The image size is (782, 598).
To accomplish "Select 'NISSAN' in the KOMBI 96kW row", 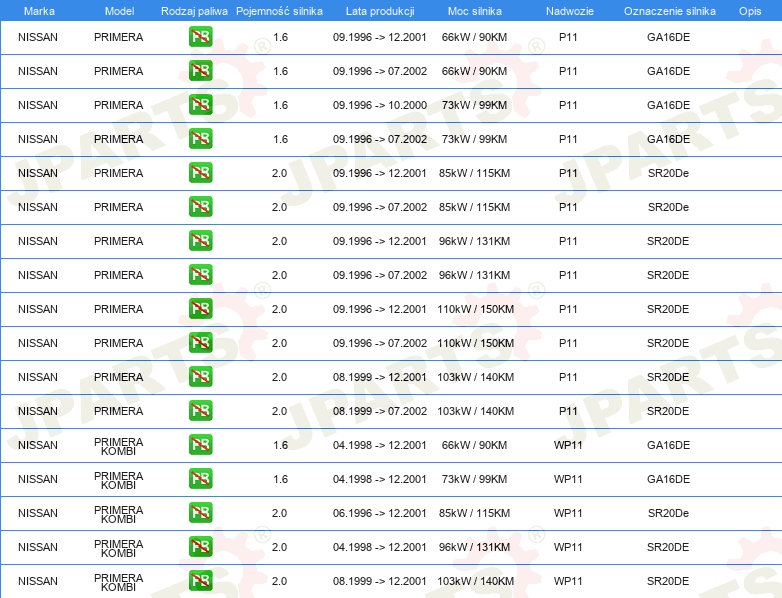I will [38, 547].
